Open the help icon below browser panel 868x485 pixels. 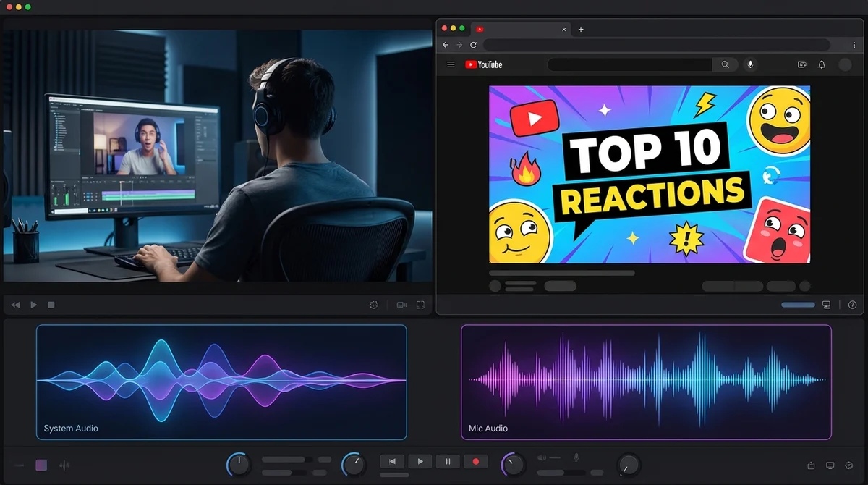click(852, 305)
